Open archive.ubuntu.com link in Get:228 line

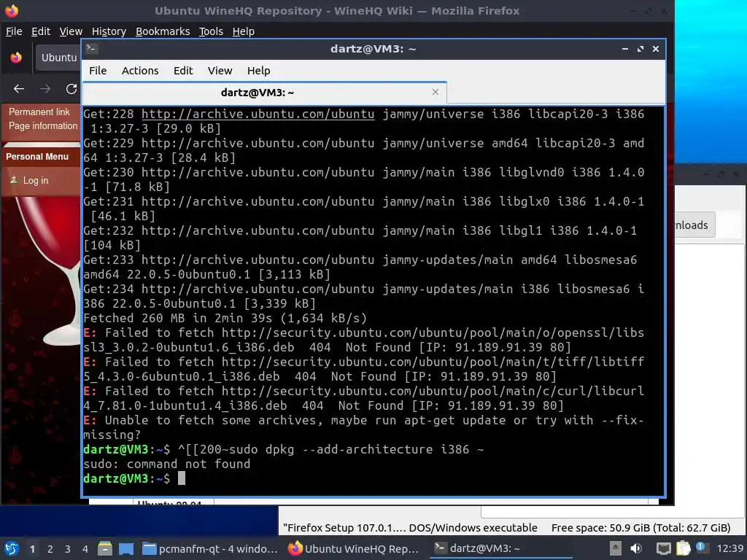click(x=258, y=114)
